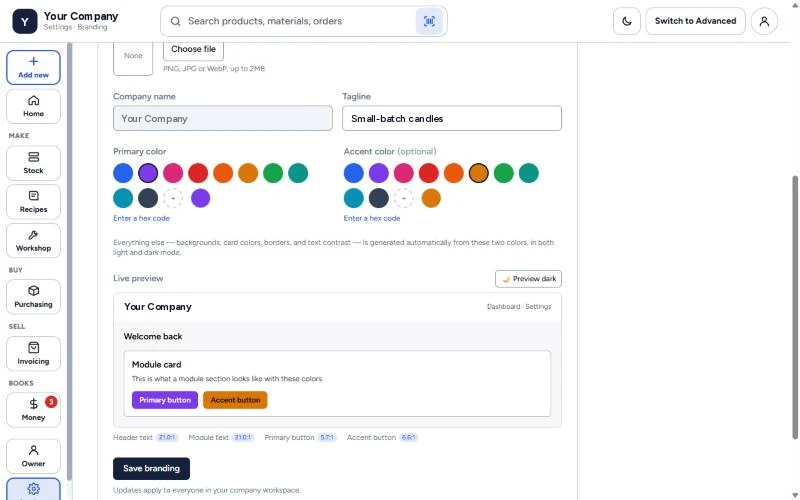Select dark slate primary color swatch
Screen dimensions: 800x500
coord(148,198)
